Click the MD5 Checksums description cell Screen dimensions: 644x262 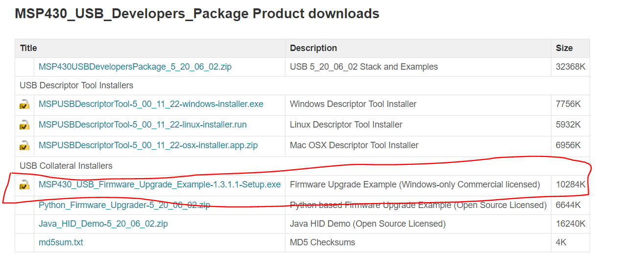click(x=418, y=242)
